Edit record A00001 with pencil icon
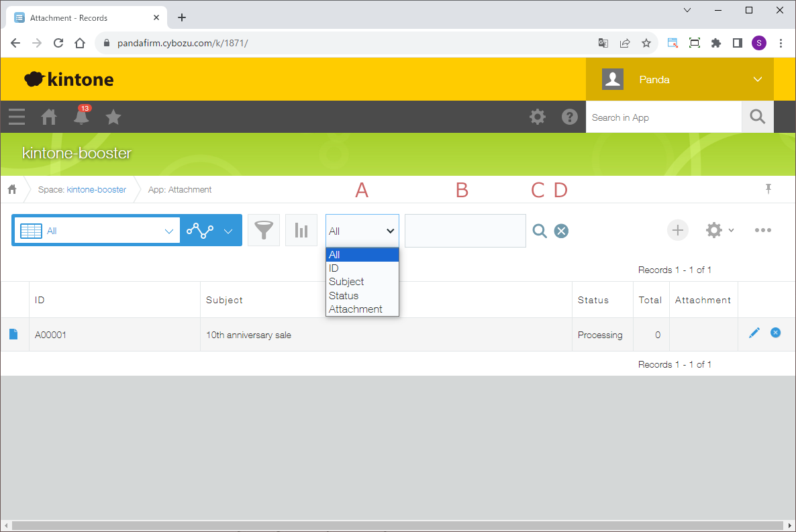 (x=754, y=333)
